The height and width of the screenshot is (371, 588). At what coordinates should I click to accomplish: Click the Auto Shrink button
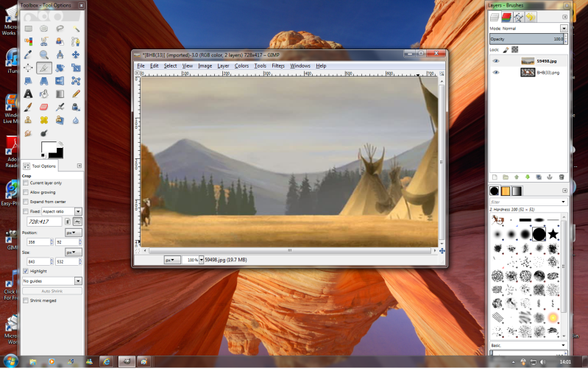[52, 291]
